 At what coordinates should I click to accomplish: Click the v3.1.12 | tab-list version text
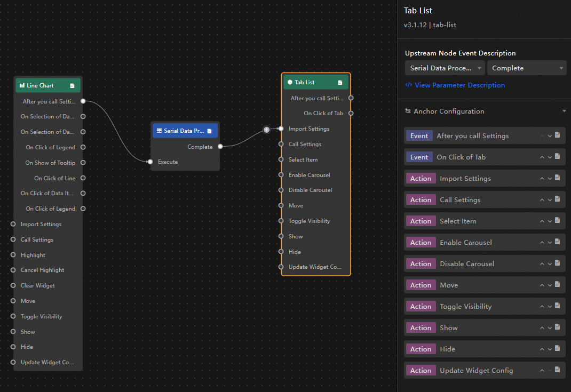click(x=430, y=25)
